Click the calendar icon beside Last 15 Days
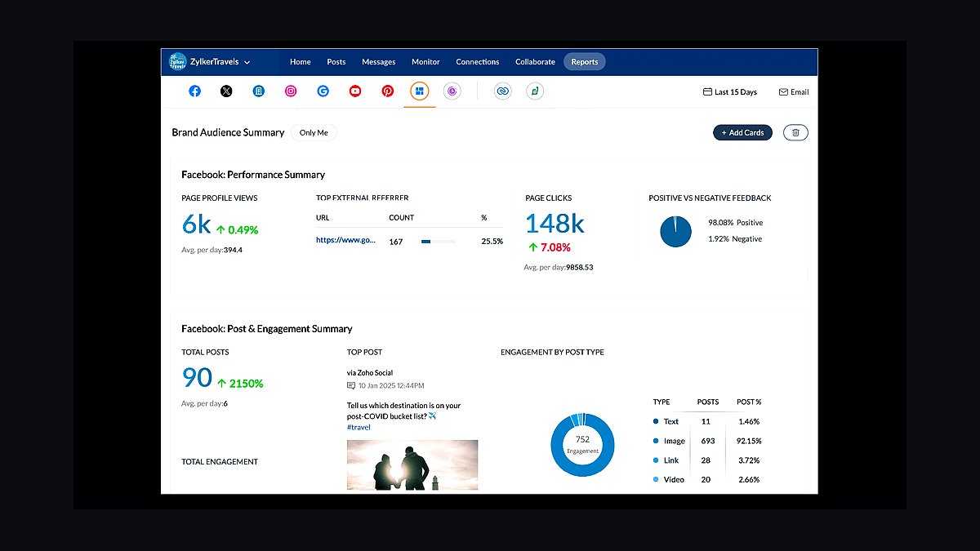Viewport: 980px width, 551px height. 707,92
